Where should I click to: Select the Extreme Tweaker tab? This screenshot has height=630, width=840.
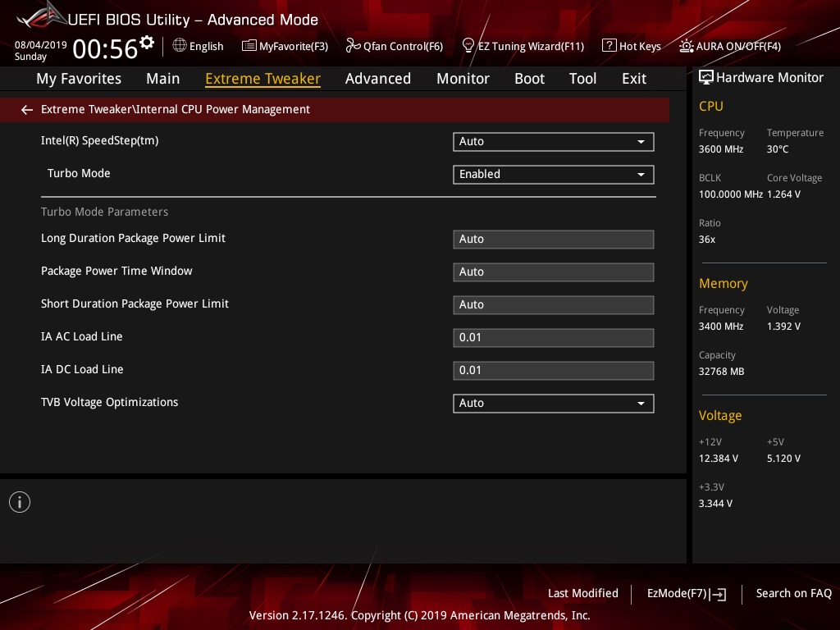[262, 79]
